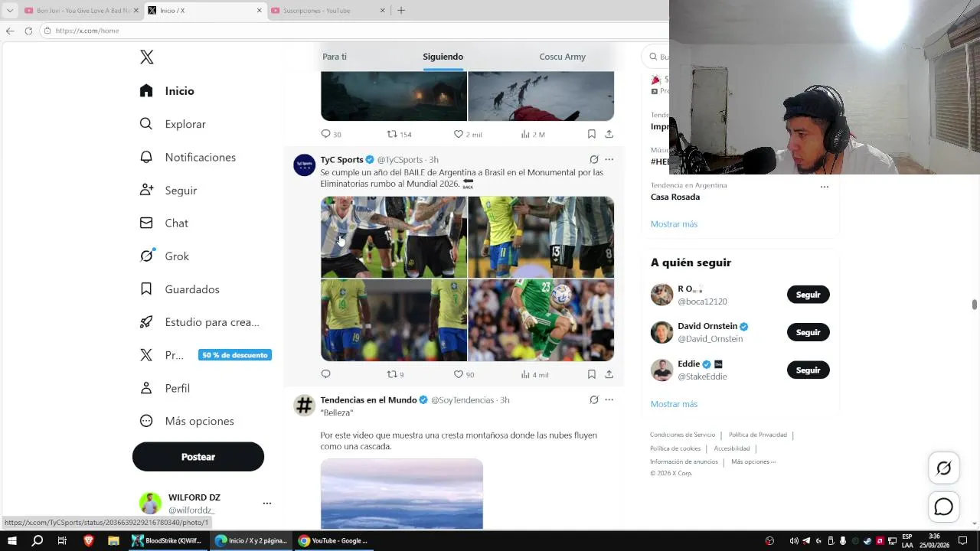Open the Casa Rosada trend
This screenshot has width=980, height=551.
(x=675, y=197)
